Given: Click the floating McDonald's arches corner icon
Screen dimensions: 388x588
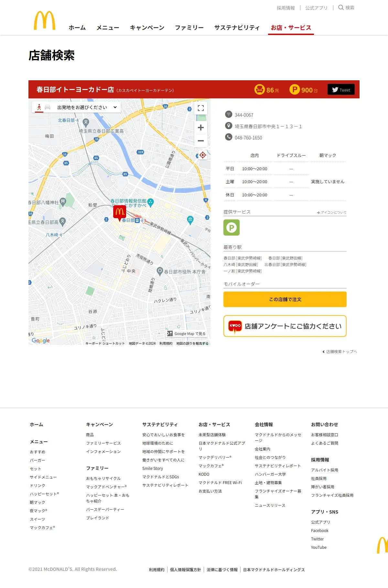Looking at the screenshot, I should pos(383,545).
